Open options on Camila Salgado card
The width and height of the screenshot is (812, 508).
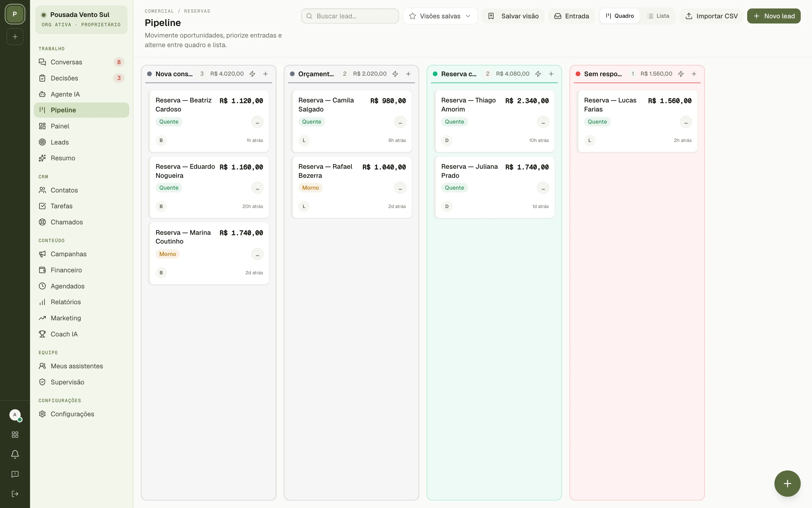[x=400, y=122]
